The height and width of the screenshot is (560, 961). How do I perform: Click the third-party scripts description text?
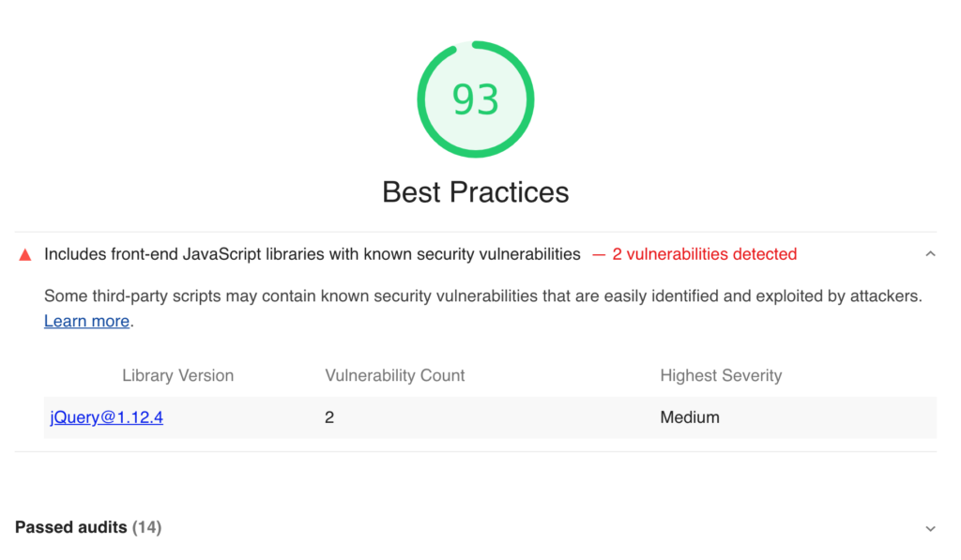[x=483, y=295]
